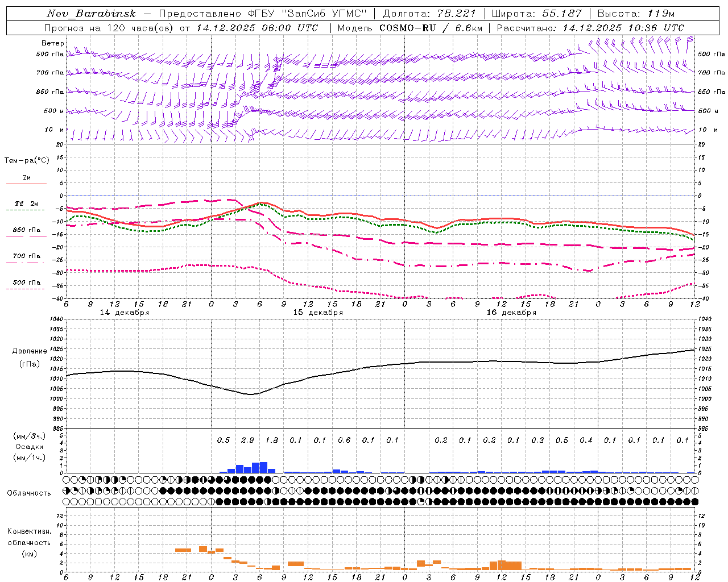
Task: Click the 16 декабря date label
Action: [511, 313]
